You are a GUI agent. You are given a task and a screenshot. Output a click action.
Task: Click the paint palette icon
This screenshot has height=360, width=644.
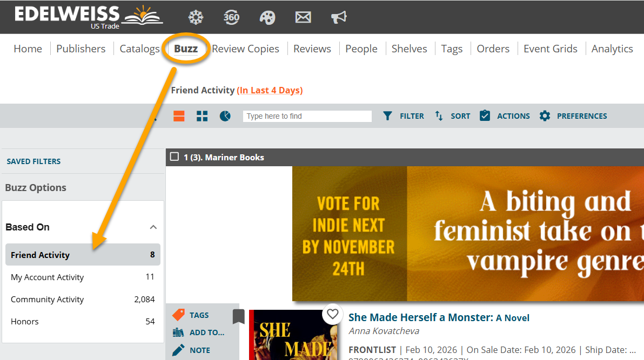[267, 17]
